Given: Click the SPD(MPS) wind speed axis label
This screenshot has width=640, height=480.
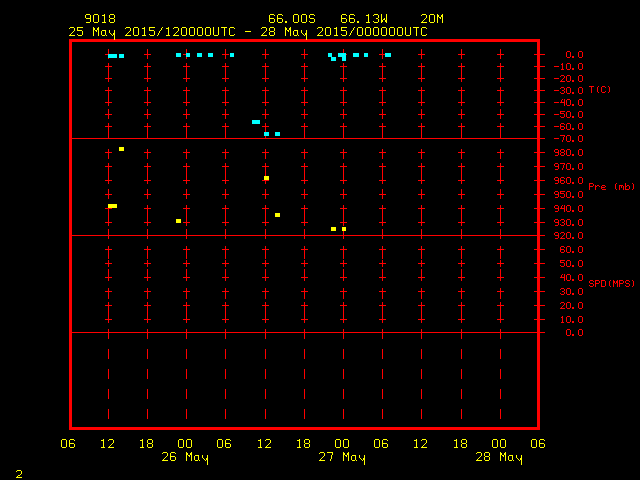Looking at the screenshot, I should tap(611, 284).
